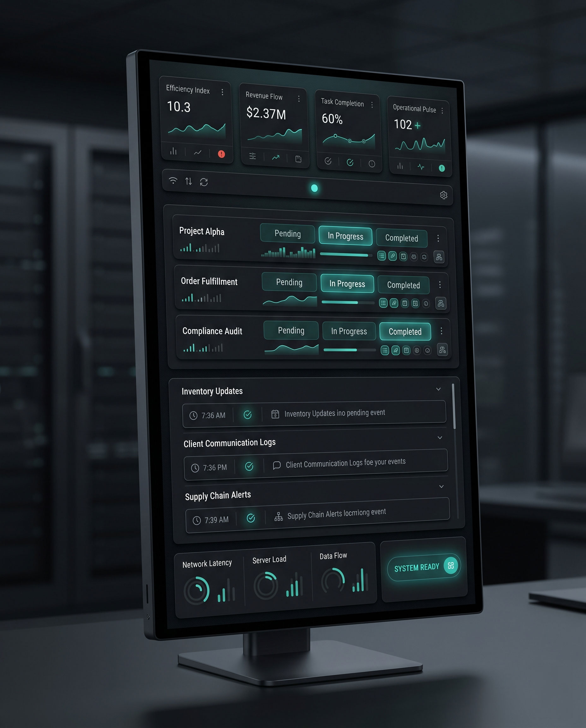Open the Order Fulfillment row options menu
The height and width of the screenshot is (728, 586).
tap(440, 285)
